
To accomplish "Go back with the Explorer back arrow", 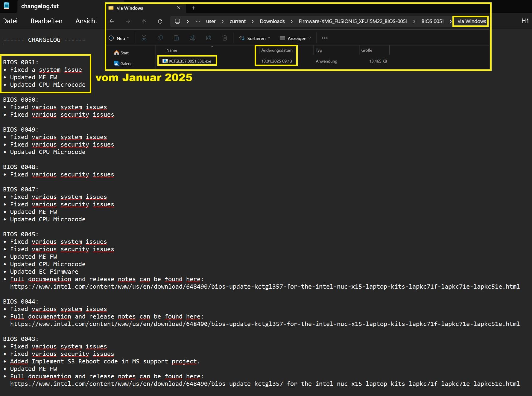I will point(112,21).
